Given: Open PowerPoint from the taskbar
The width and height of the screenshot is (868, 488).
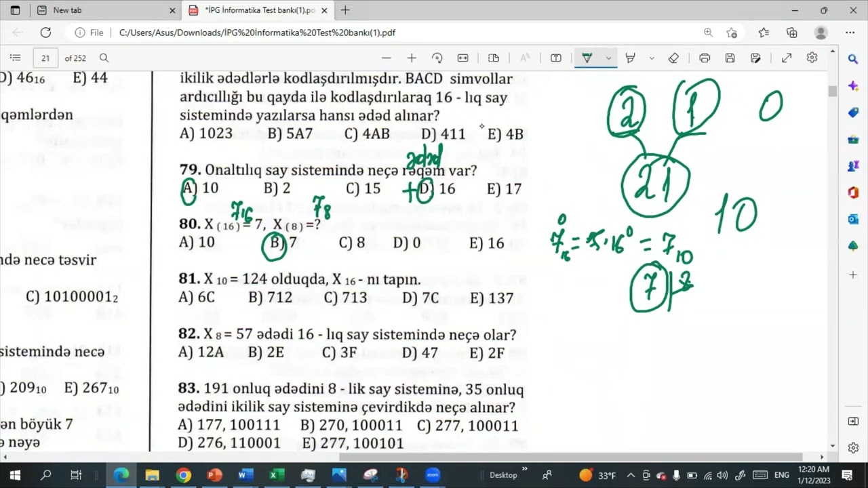Looking at the screenshot, I should (x=214, y=474).
